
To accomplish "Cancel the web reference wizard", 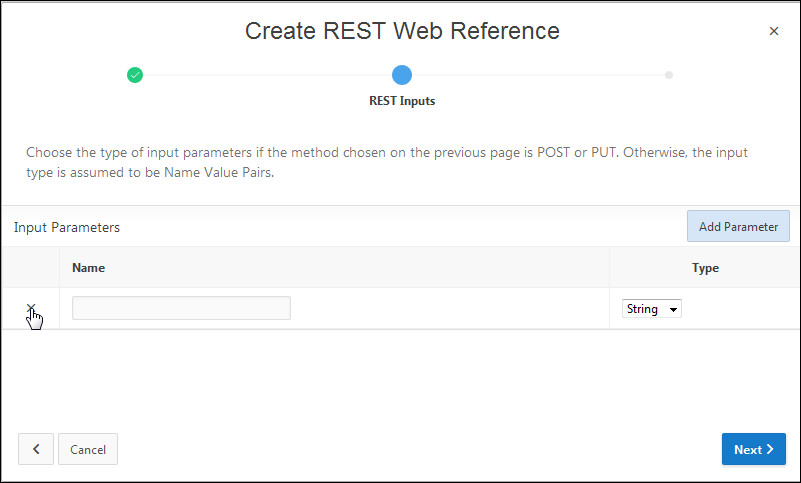I will [x=88, y=449].
